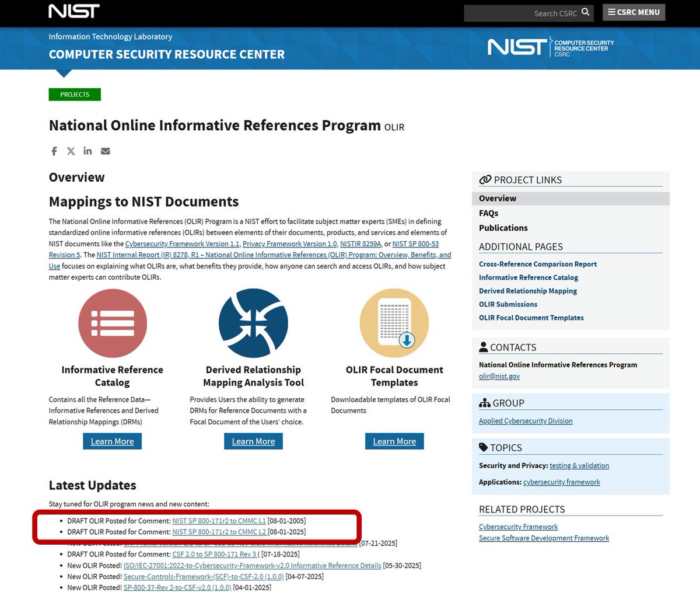Screen dimensions: 700x592
Task: Open Informative Reference Catalog sidebar link
Action: [528, 278]
